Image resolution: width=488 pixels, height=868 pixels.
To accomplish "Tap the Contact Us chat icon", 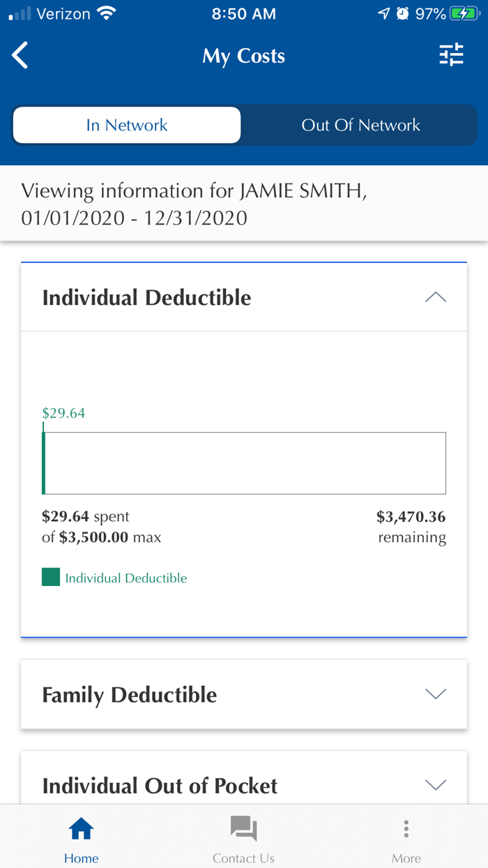I will click(x=243, y=829).
